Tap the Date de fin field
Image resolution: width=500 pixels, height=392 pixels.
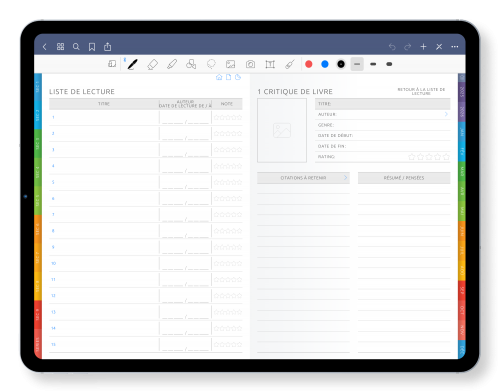coord(383,146)
